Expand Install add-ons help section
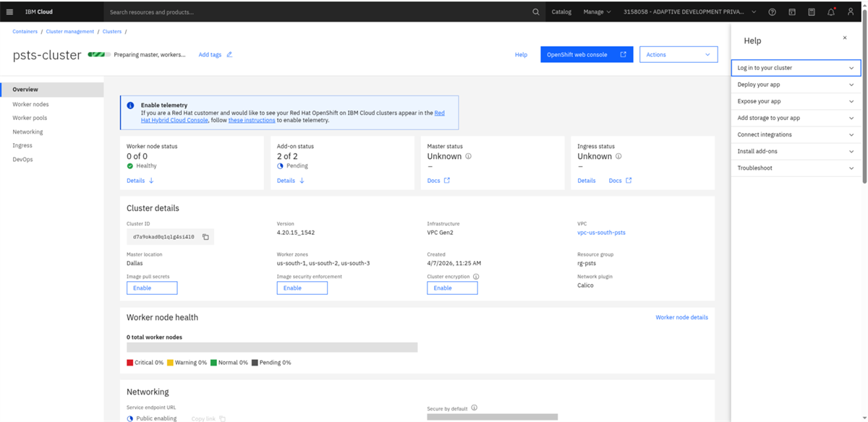Image resolution: width=868 pixels, height=422 pixels. [x=796, y=151]
